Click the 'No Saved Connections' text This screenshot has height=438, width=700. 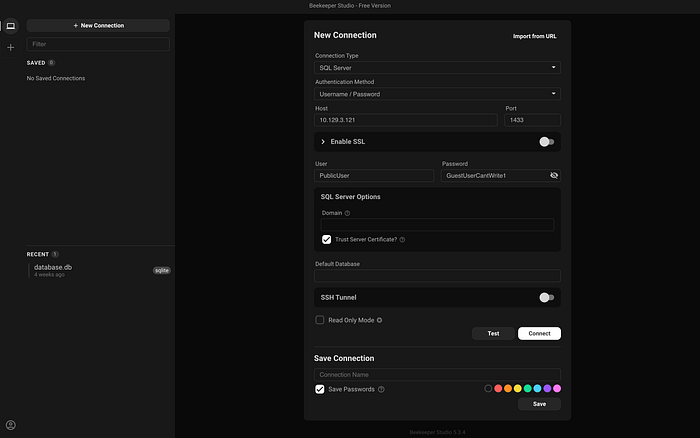pos(56,78)
